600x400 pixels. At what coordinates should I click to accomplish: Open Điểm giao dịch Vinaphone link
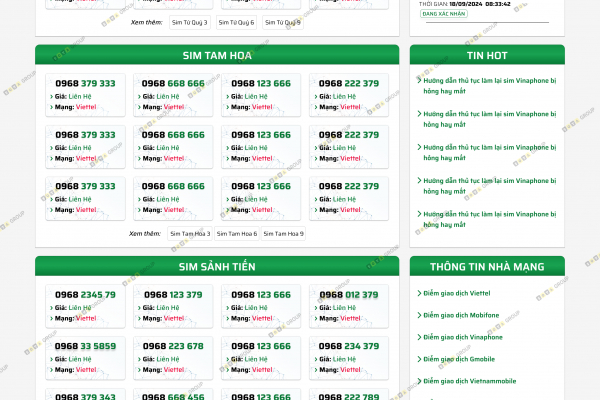[463, 337]
